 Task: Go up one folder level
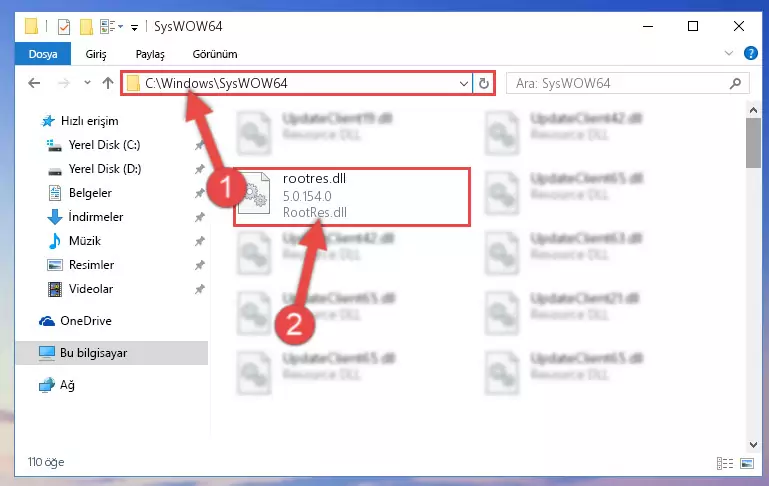(x=108, y=83)
